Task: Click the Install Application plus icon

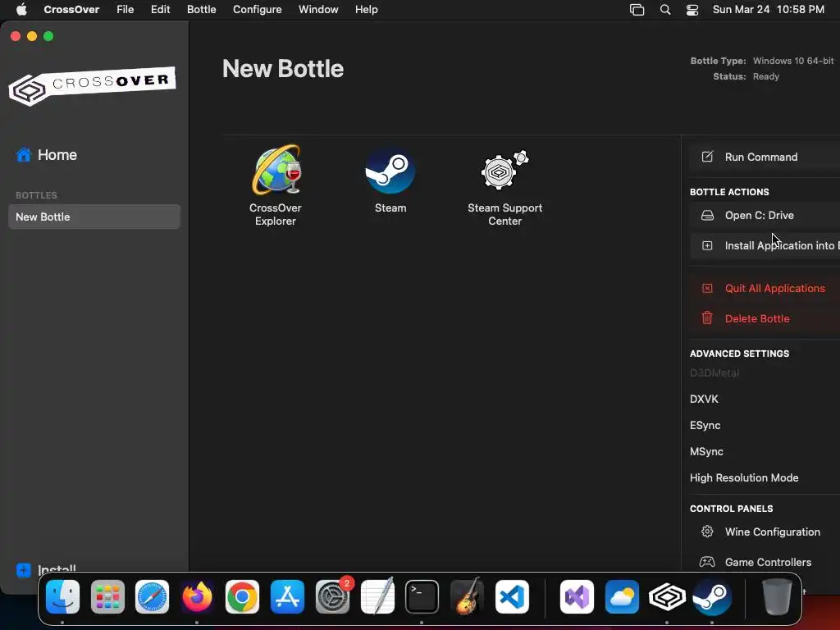Action: (707, 245)
